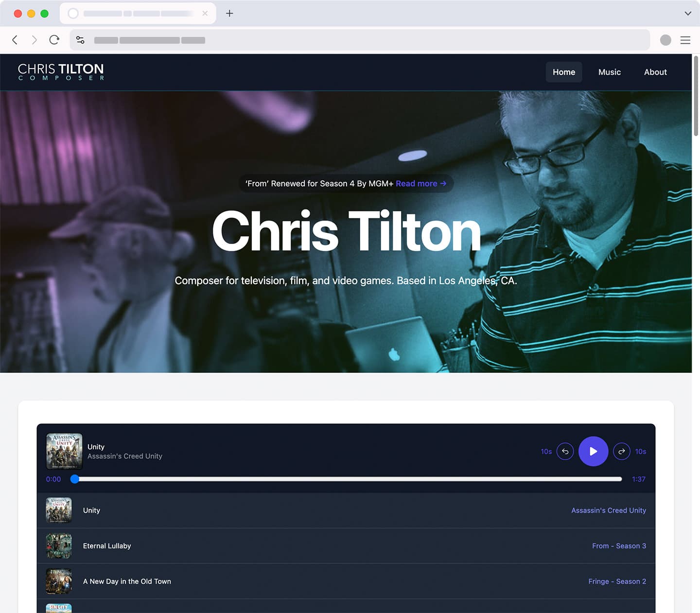This screenshot has width=700, height=613.
Task: Skip back 10 seconds in the player
Action: click(565, 451)
